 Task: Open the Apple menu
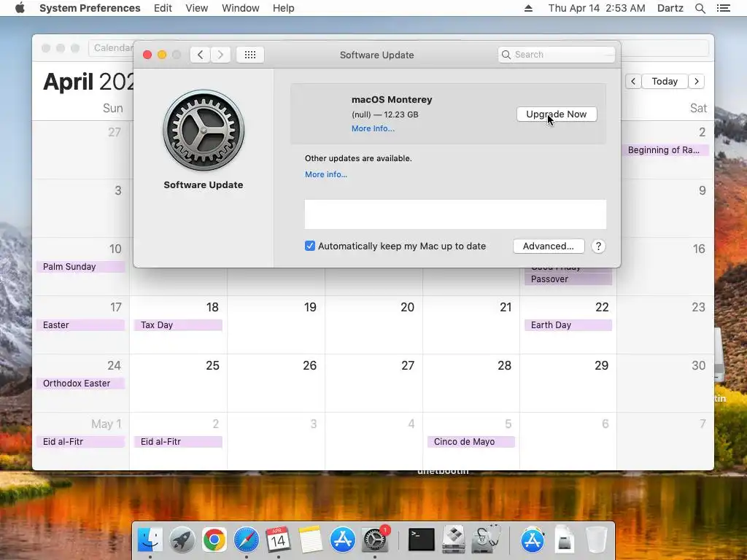(x=20, y=8)
